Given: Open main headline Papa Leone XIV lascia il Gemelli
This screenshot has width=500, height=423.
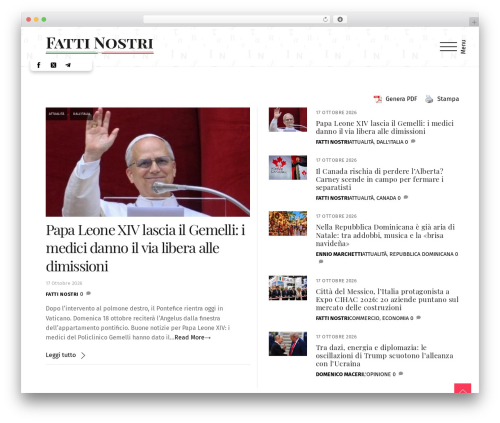Looking at the screenshot, I should click(x=146, y=248).
